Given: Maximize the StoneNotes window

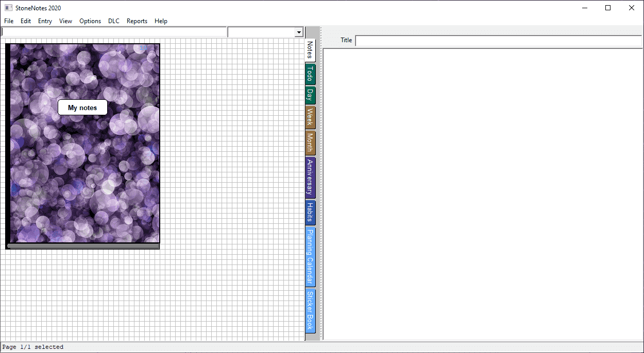Looking at the screenshot, I should click(608, 8).
